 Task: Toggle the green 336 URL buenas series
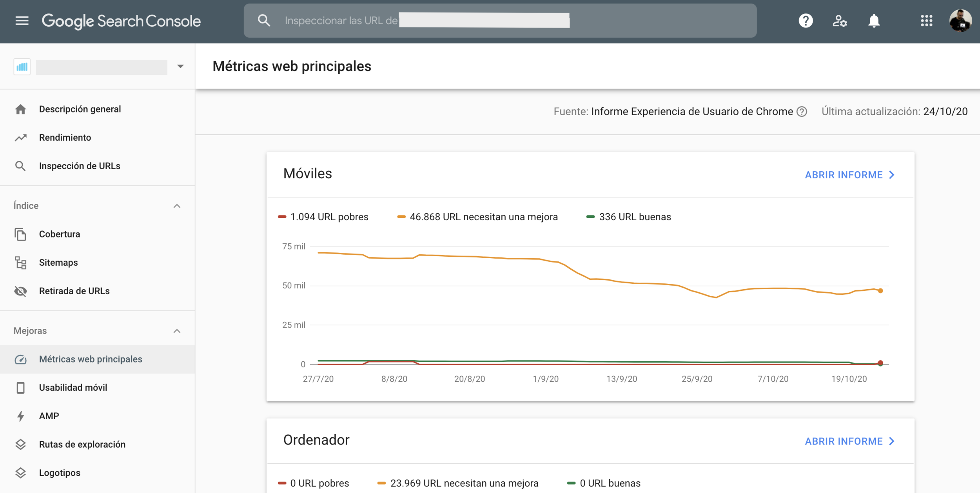pyautogui.click(x=628, y=217)
